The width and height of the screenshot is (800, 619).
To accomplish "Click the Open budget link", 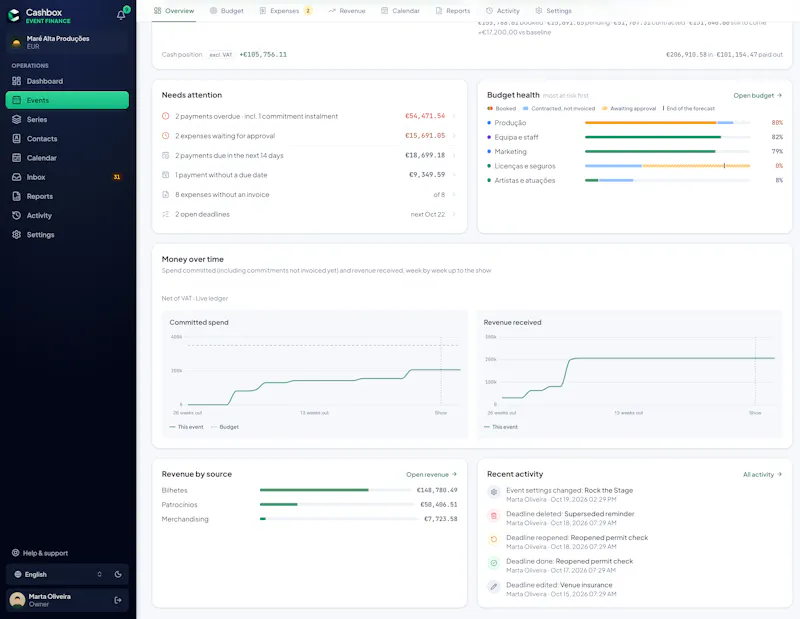I will [x=757, y=95].
